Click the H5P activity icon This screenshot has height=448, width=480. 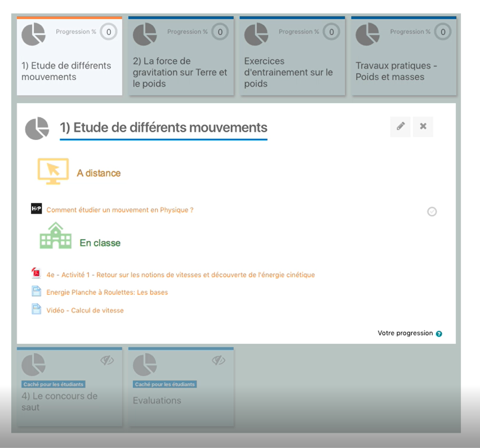click(37, 209)
